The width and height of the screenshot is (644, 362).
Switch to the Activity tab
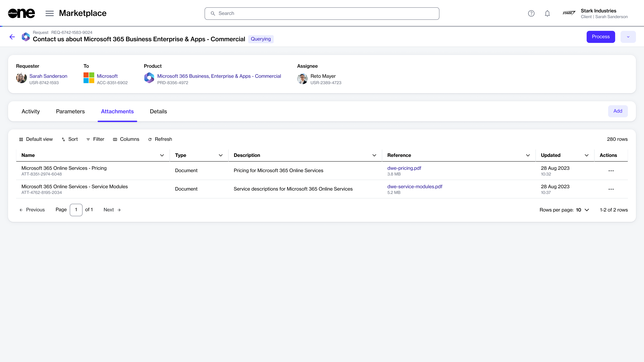31,111
